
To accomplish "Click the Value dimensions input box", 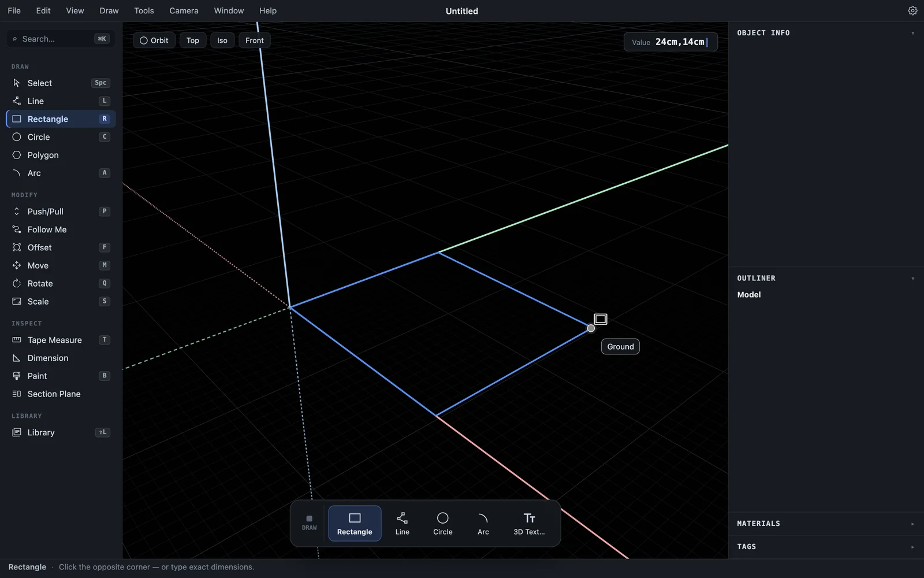I will click(x=670, y=42).
